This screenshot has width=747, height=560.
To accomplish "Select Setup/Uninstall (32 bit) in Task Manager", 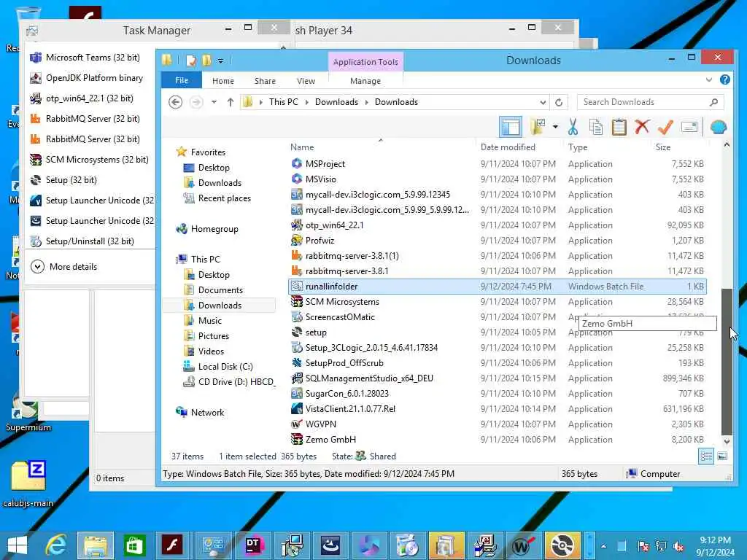I will pos(82,241).
